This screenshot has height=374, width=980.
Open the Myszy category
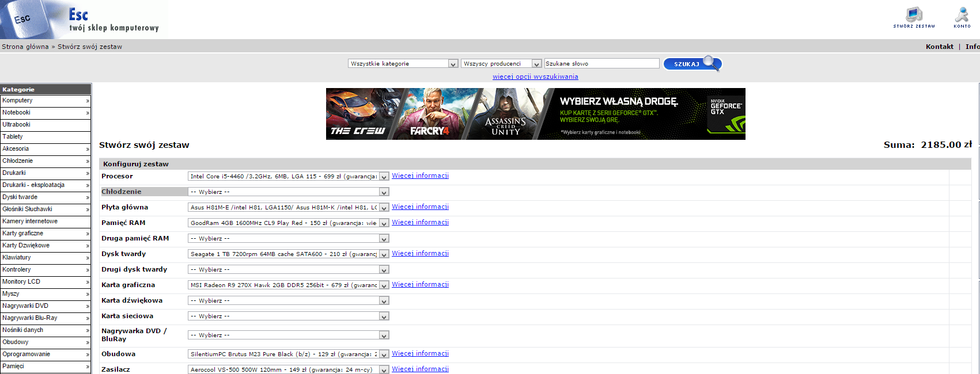click(46, 294)
